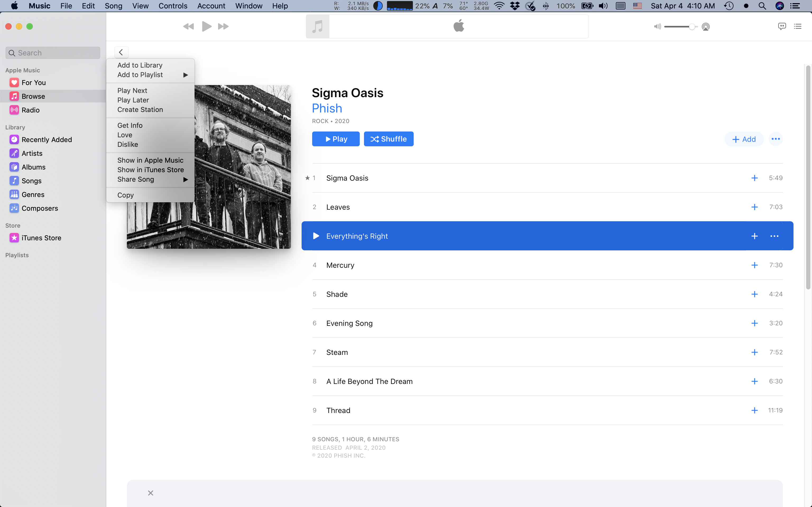Open the Controls menu in menu bar
Image resolution: width=812 pixels, height=507 pixels.
172,6
